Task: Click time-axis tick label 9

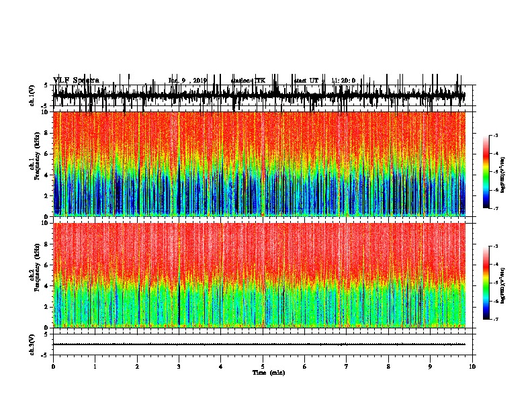Action: tap(430, 367)
